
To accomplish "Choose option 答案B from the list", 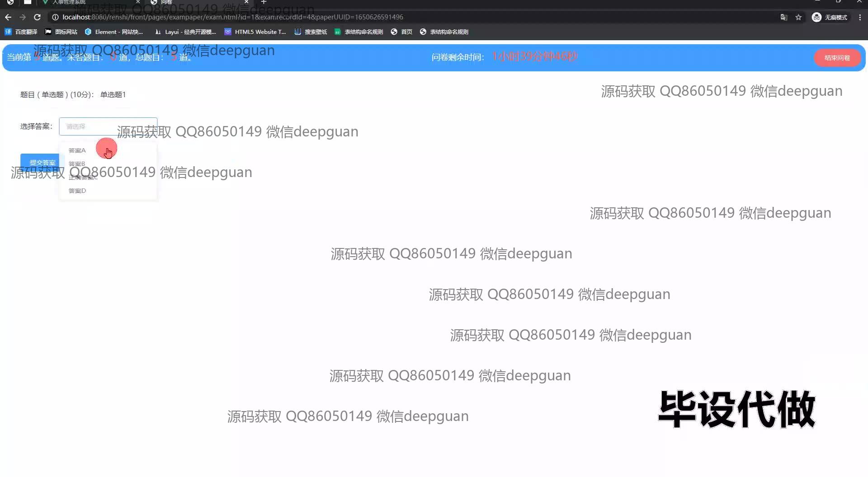I will tap(108, 164).
